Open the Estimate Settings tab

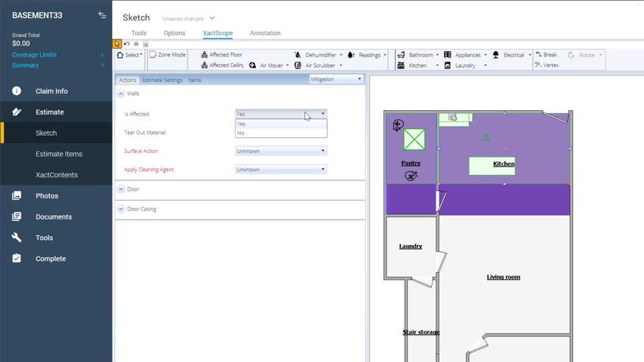[x=162, y=80]
